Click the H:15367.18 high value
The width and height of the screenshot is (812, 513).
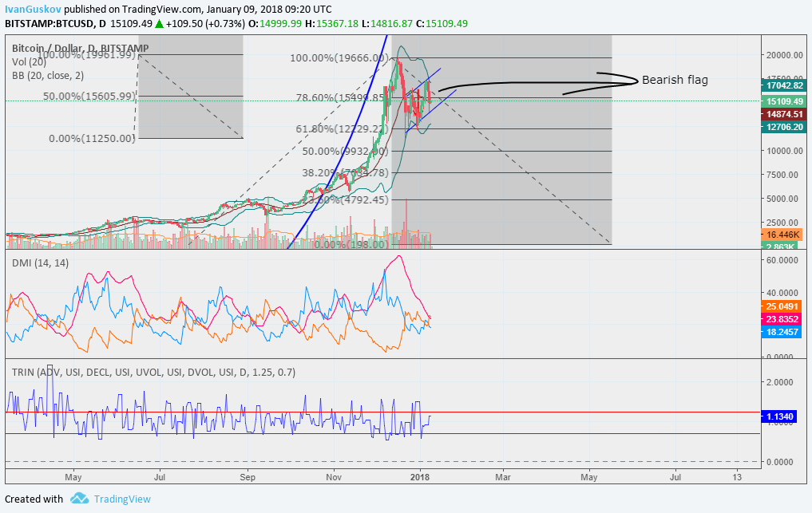(332, 23)
